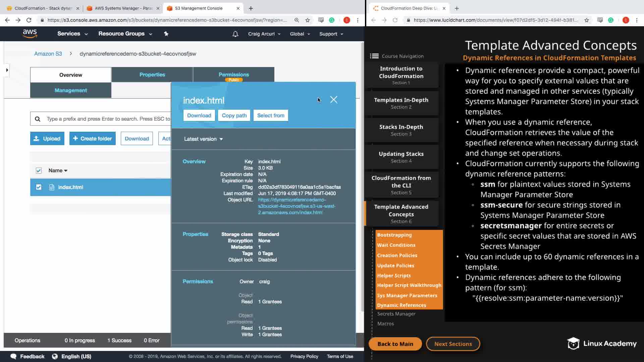Open the Latest version dropdown
Viewport: 644px width, 362px height.
pos(203,139)
